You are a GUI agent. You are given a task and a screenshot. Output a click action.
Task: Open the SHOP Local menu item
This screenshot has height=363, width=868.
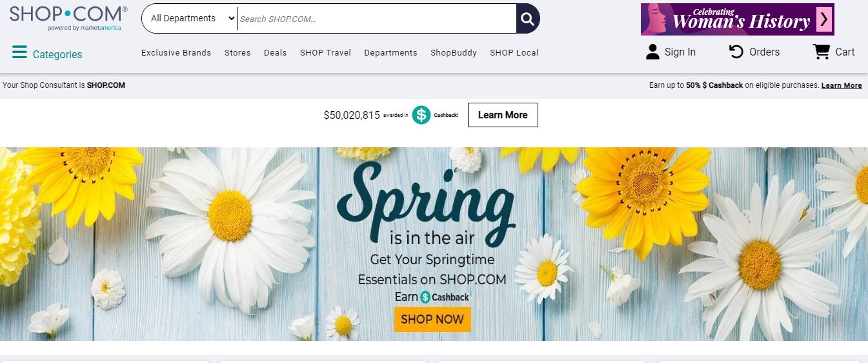tap(514, 53)
